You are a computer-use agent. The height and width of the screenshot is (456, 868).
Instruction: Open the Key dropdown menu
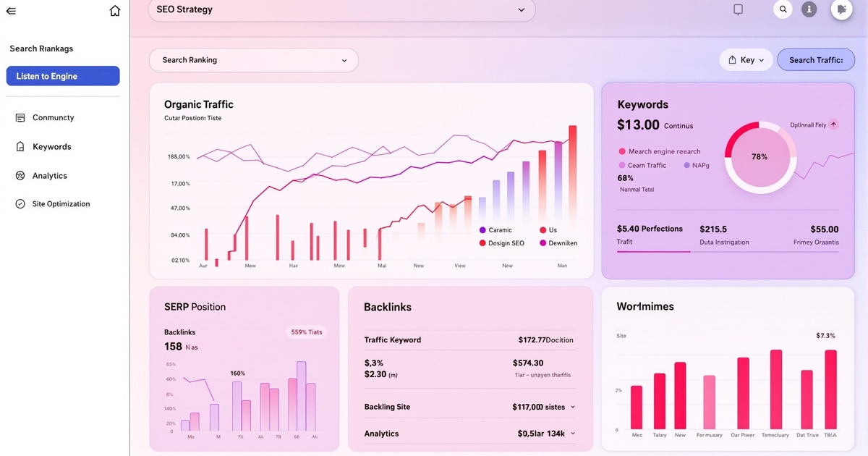746,60
